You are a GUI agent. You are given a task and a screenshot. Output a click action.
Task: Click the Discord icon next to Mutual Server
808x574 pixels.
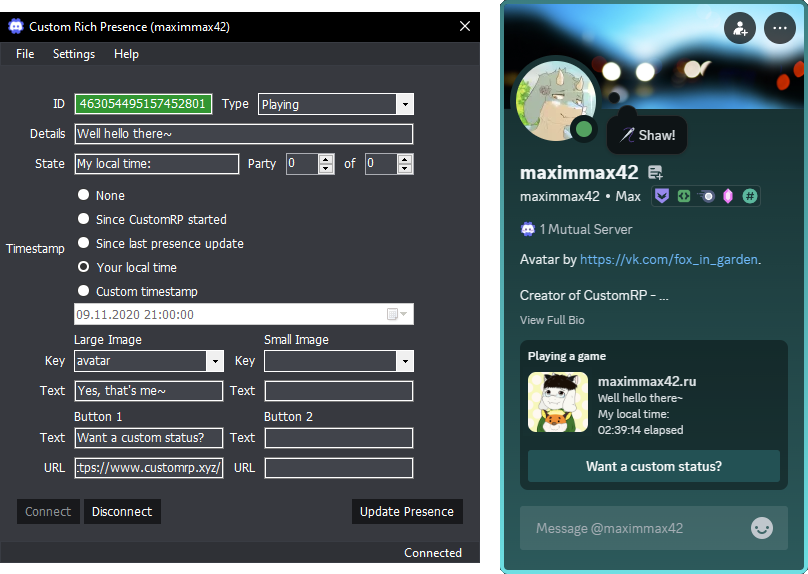[528, 229]
